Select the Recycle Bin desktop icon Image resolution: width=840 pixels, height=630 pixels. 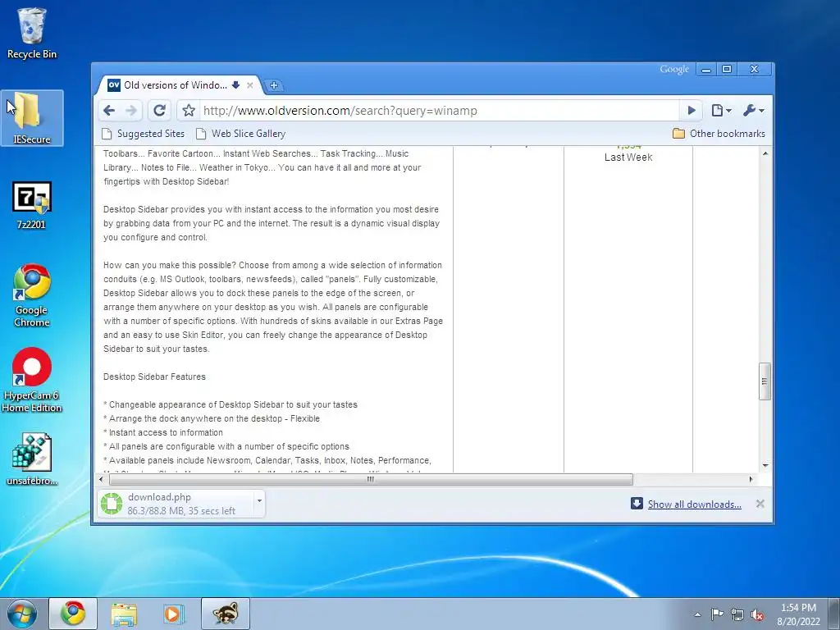coord(32,33)
